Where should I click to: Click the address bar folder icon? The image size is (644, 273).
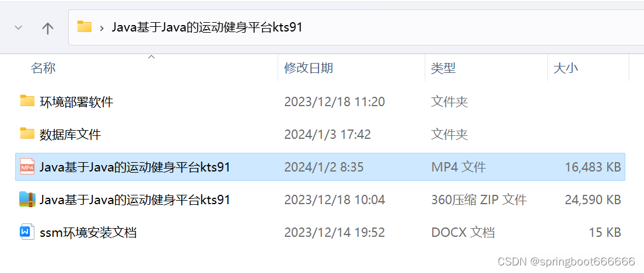pos(85,27)
